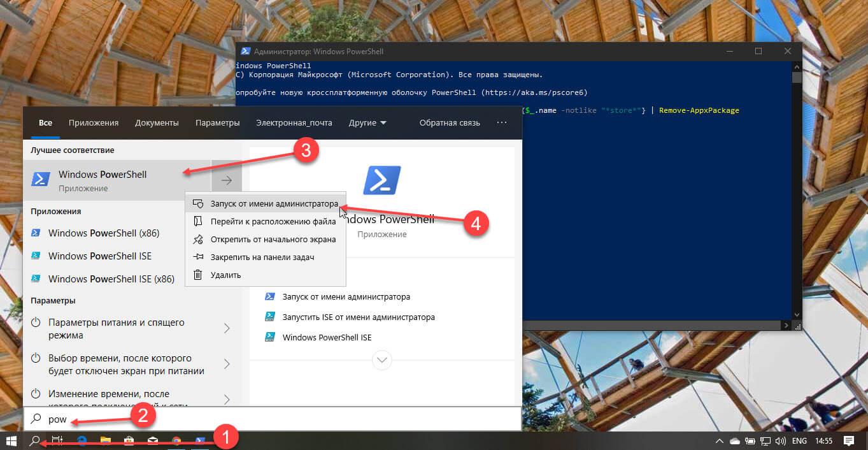The width and height of the screenshot is (868, 450).
Task: Open the Action Center notifications icon
Action: coord(849,441)
